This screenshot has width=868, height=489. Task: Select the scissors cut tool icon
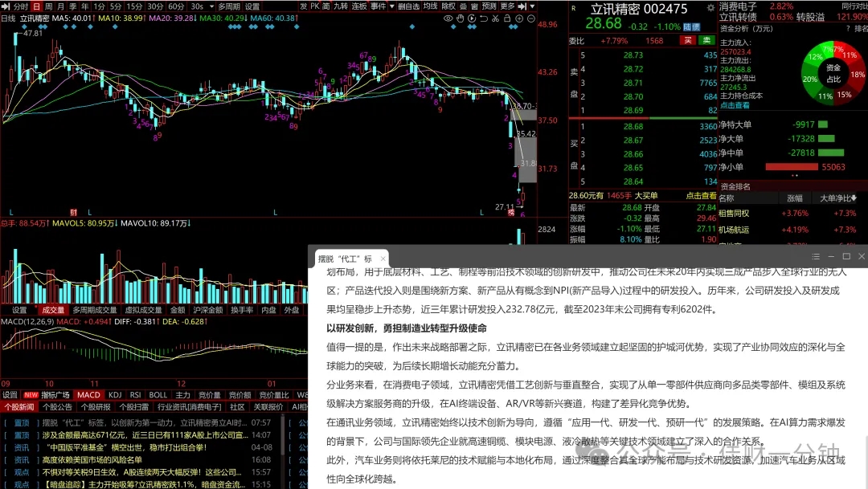tap(495, 18)
